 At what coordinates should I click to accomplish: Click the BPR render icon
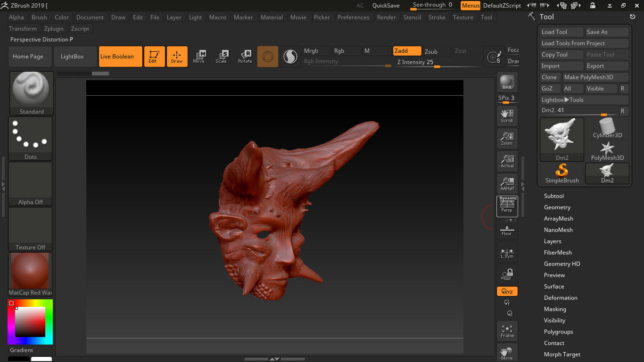pyautogui.click(x=507, y=82)
